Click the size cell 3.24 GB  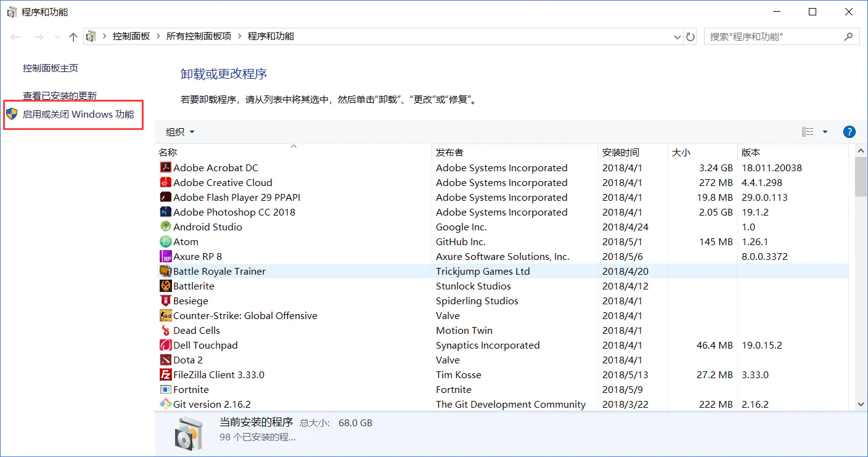(x=716, y=168)
